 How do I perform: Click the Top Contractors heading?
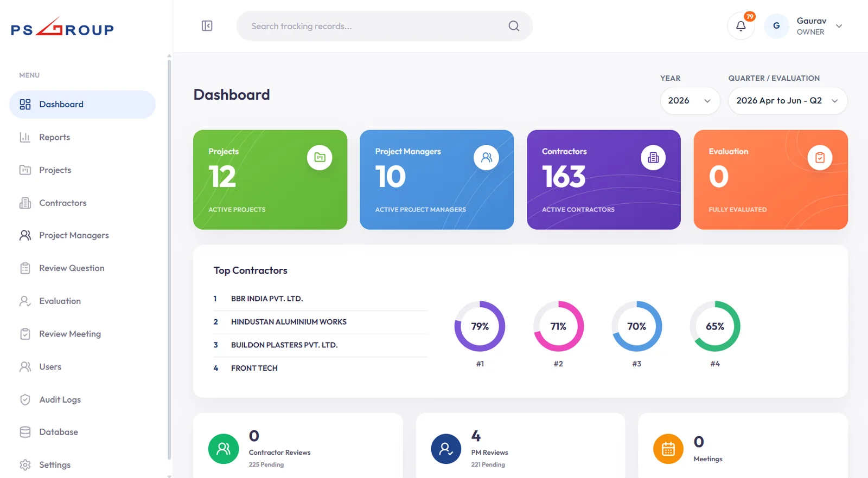coord(251,270)
